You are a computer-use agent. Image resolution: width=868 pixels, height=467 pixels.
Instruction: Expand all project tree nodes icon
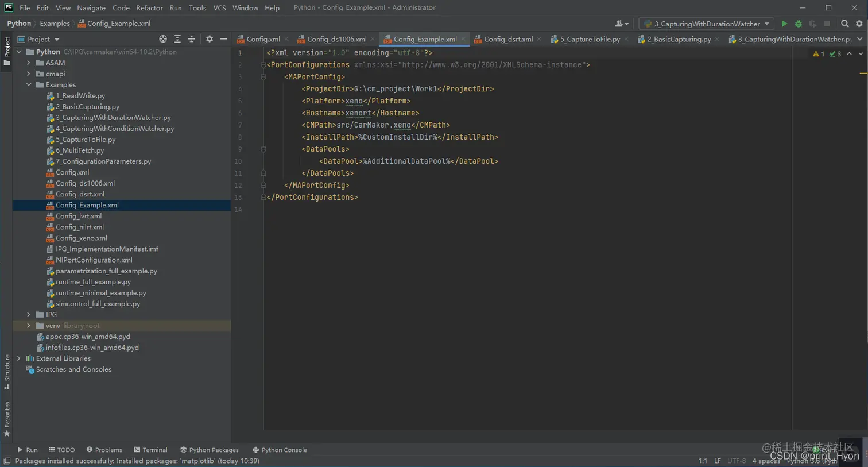tap(177, 39)
